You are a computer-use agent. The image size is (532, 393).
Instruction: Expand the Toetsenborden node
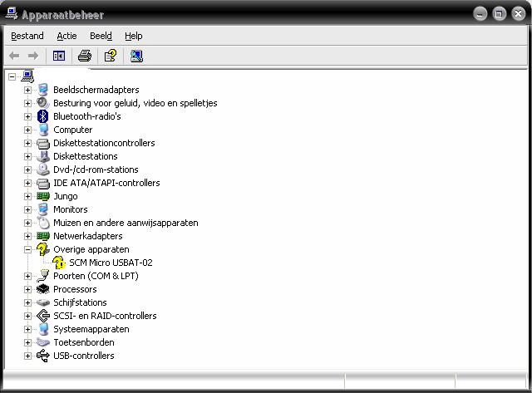coord(27,342)
